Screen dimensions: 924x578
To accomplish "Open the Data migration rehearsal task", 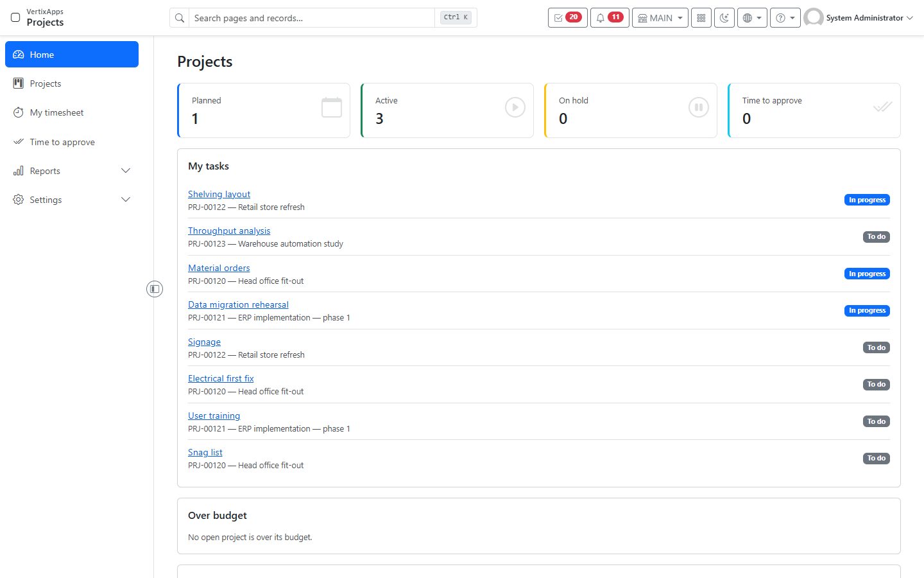I will [x=238, y=304].
